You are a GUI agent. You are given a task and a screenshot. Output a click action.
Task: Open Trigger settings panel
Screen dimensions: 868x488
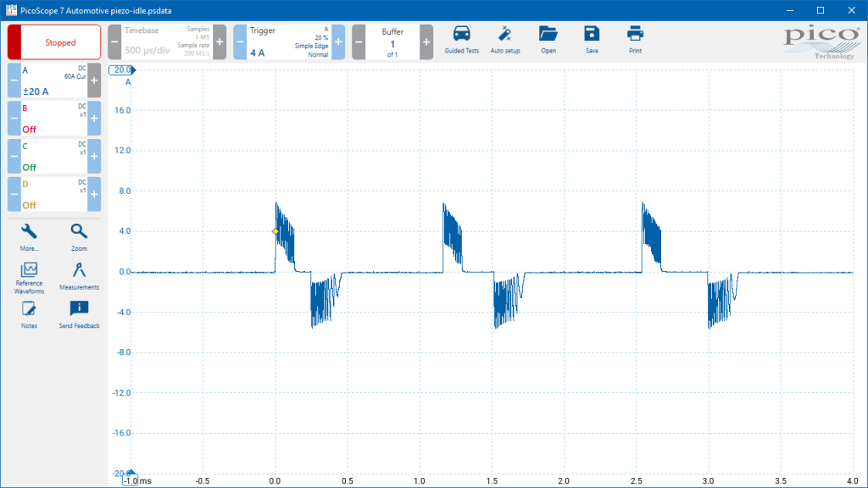(x=289, y=42)
